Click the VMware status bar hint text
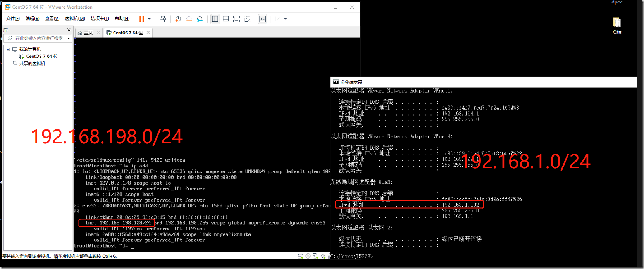The image size is (644, 269). (x=60, y=256)
